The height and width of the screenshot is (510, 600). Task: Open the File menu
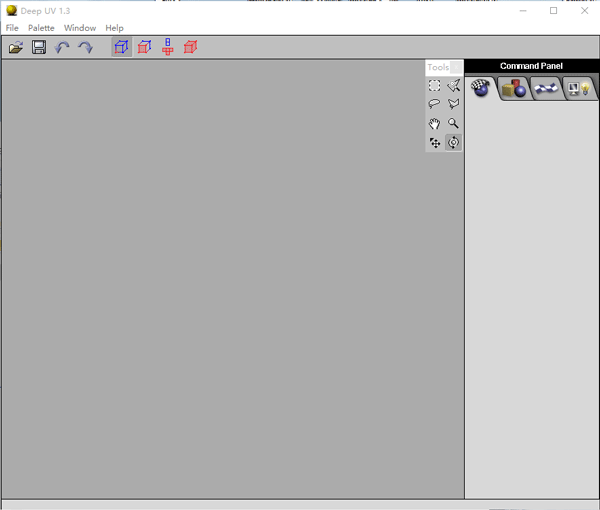(12, 28)
